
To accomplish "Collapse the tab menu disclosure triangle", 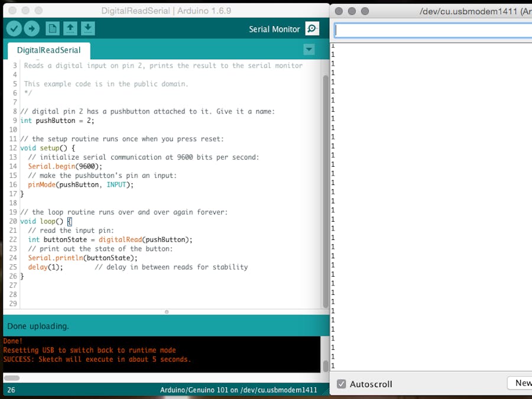I will (309, 50).
